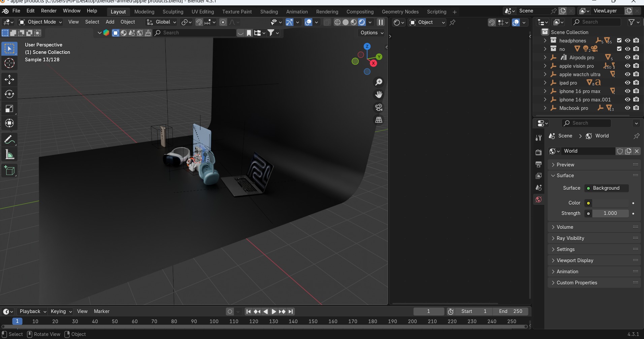This screenshot has width=644, height=339.
Task: Click the outliner Search field
Action: tap(596, 22)
